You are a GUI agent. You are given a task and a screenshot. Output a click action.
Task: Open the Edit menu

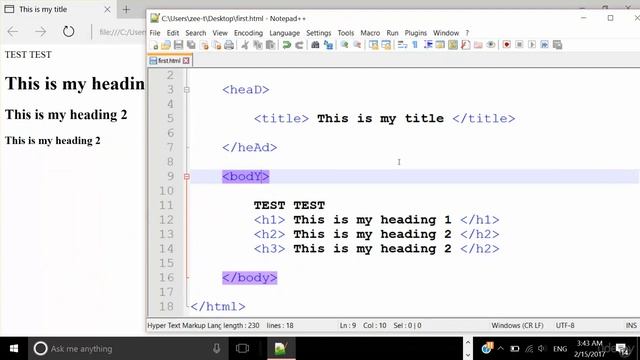(173, 33)
